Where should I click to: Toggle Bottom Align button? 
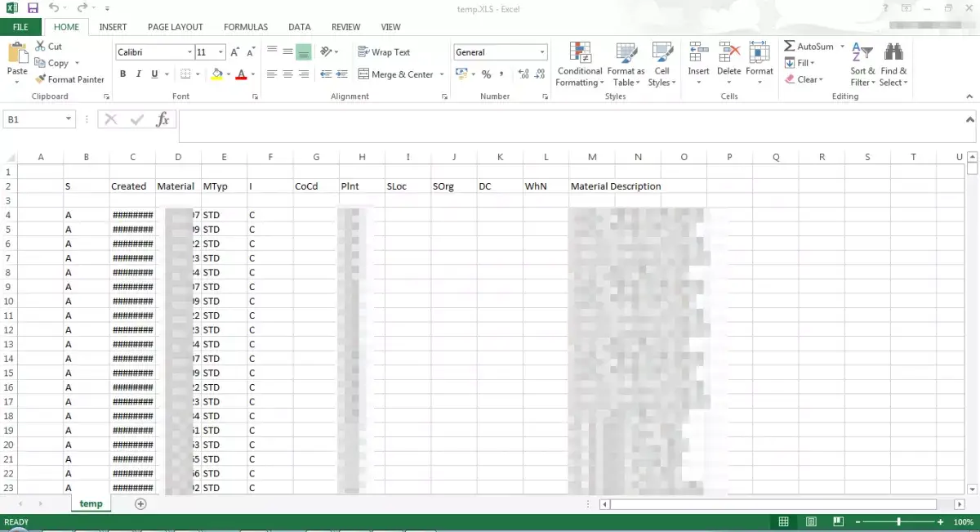click(x=303, y=51)
